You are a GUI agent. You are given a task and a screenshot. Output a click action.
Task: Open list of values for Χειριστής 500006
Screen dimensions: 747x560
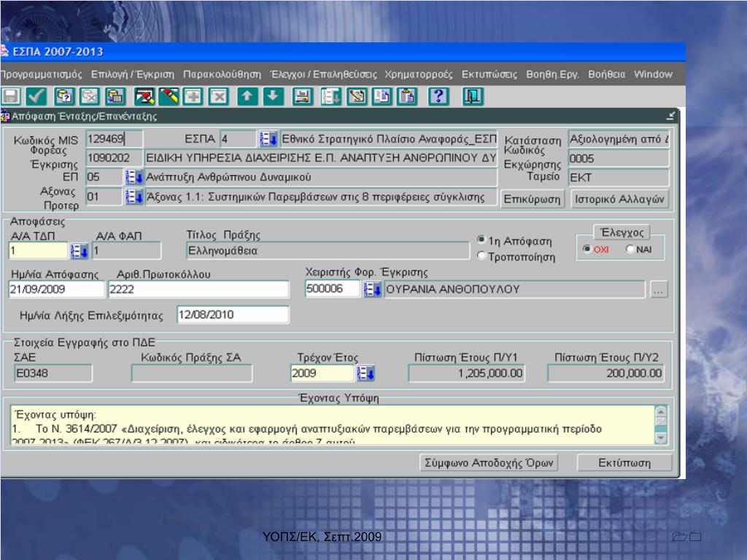click(372, 289)
